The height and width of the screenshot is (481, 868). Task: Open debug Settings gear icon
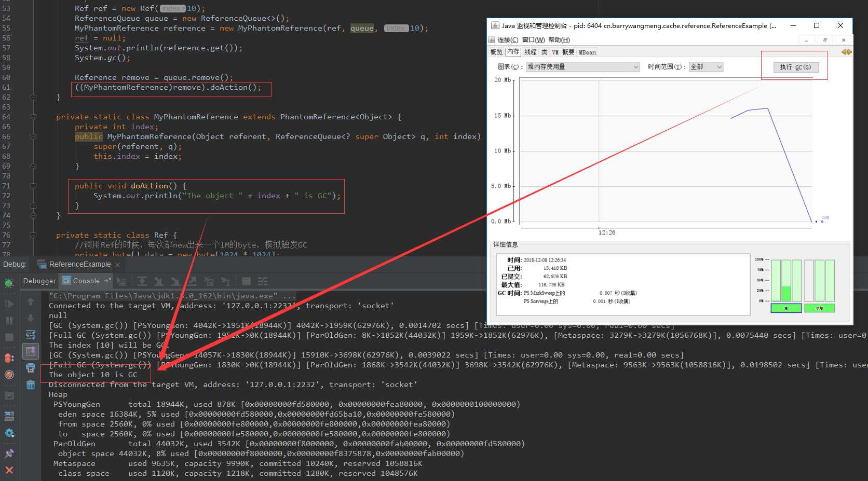(9, 433)
